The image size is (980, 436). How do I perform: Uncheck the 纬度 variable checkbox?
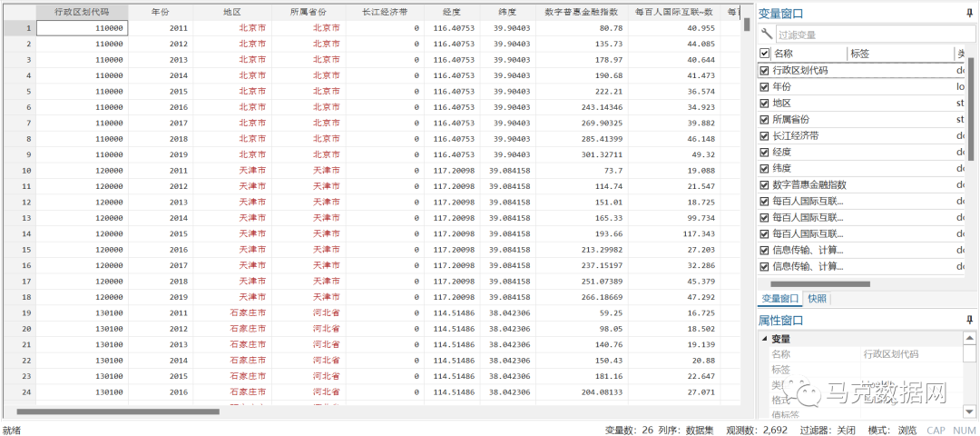[x=764, y=168]
